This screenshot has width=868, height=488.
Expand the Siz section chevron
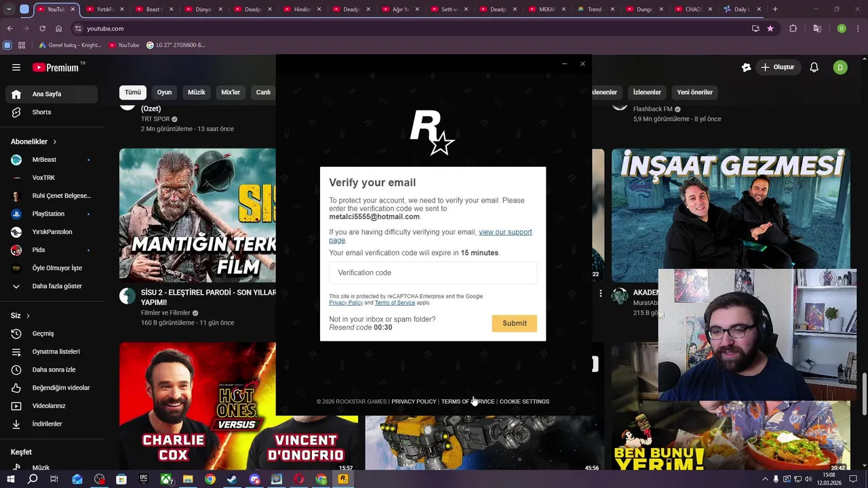coord(28,316)
